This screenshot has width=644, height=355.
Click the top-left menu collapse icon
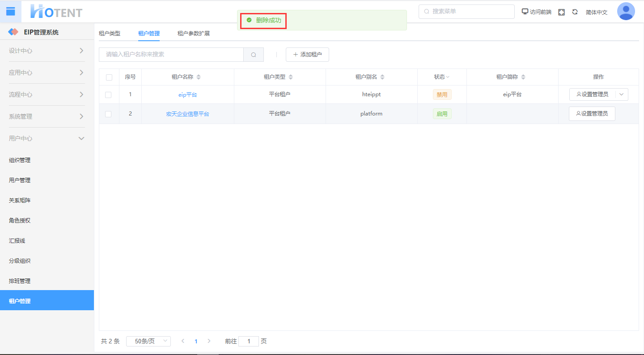(10, 12)
